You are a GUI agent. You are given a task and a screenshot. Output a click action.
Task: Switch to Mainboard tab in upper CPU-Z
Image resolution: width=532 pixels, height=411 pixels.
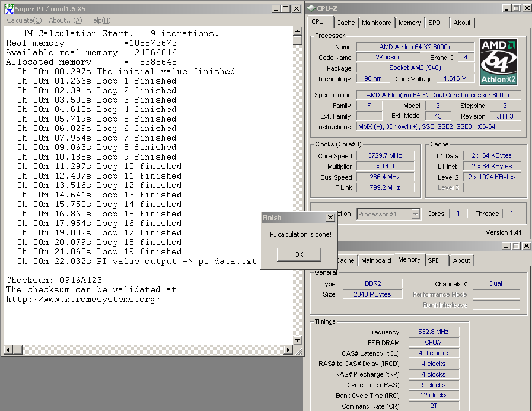377,23
